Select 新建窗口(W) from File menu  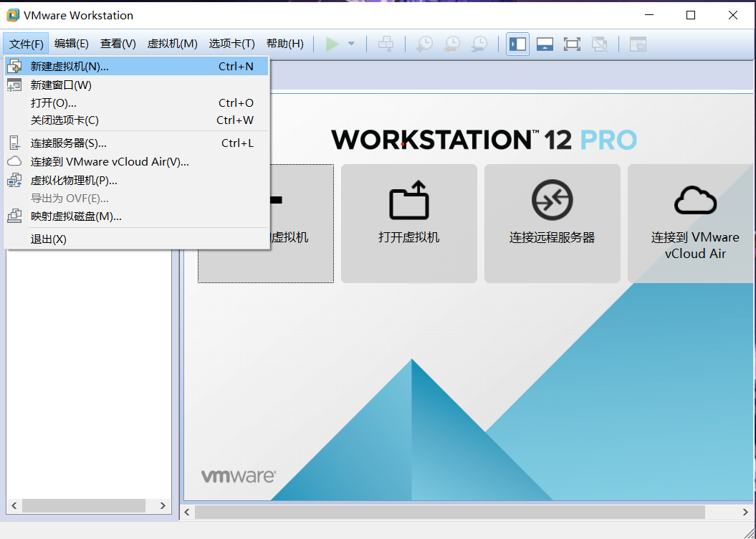click(136, 85)
